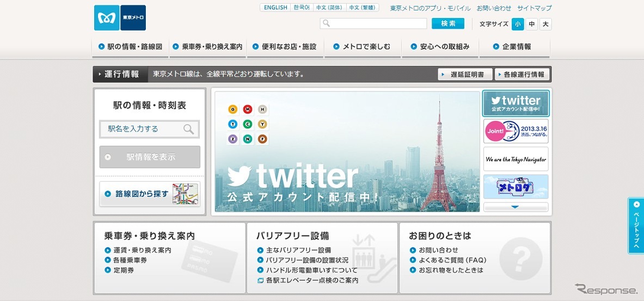
Task: Switch to Korean language 한국어
Action: tap(302, 8)
